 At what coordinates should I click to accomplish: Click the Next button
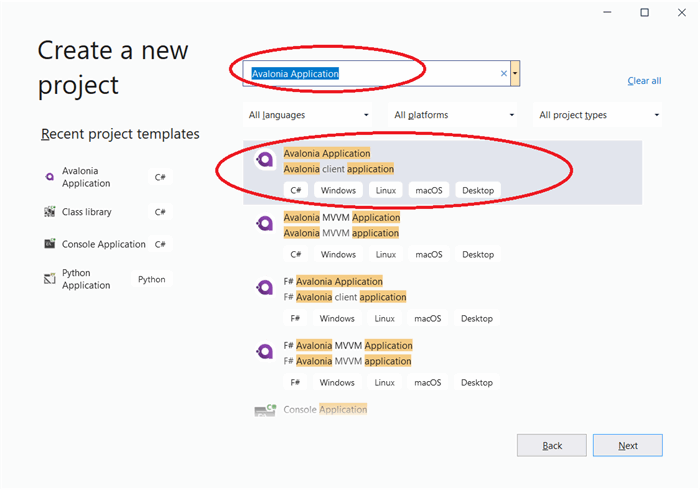[x=628, y=445]
